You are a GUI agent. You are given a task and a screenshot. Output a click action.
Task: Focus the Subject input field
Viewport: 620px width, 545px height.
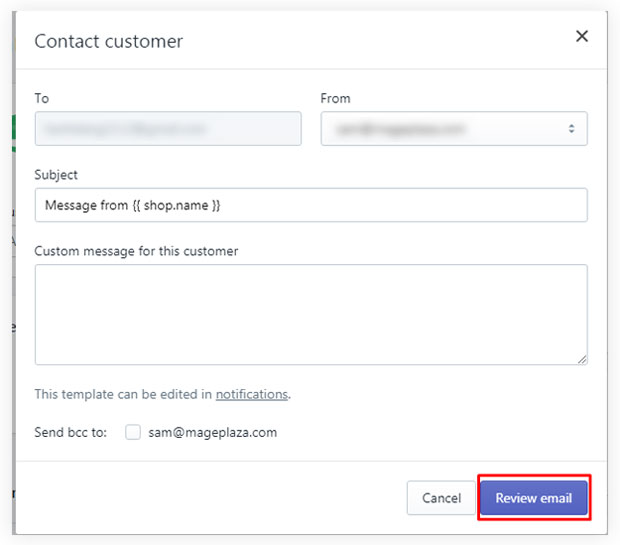pyautogui.click(x=310, y=205)
